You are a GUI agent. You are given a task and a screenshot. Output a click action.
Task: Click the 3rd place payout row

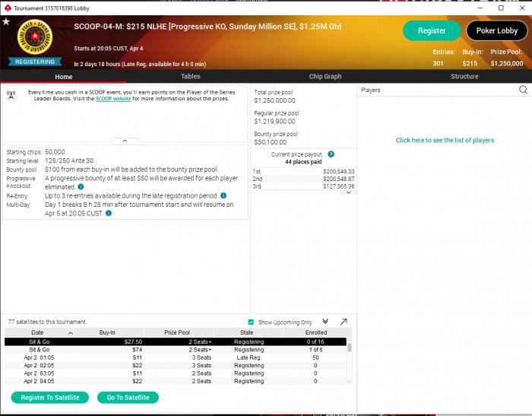[x=304, y=186]
